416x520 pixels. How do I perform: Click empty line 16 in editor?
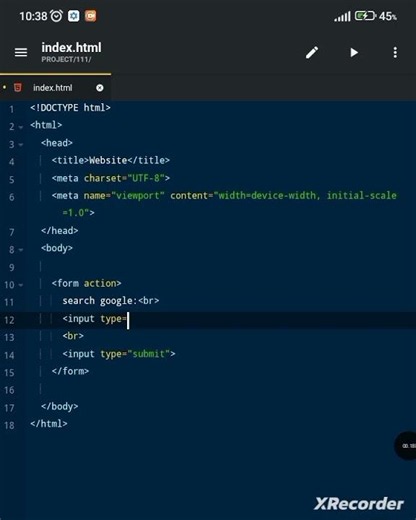coord(220,389)
